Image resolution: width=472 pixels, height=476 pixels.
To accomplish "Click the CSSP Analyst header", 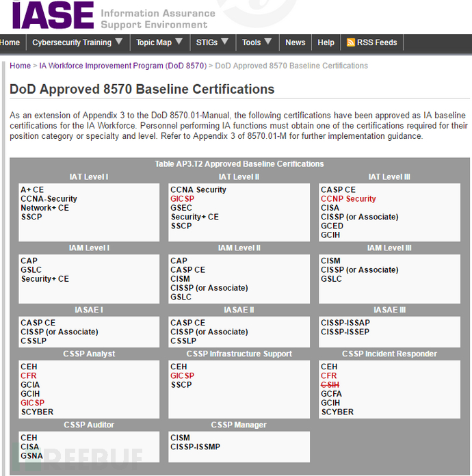I will tap(89, 354).
